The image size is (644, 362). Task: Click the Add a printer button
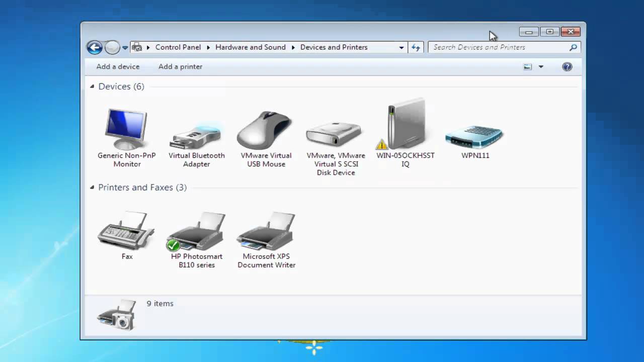(180, 66)
